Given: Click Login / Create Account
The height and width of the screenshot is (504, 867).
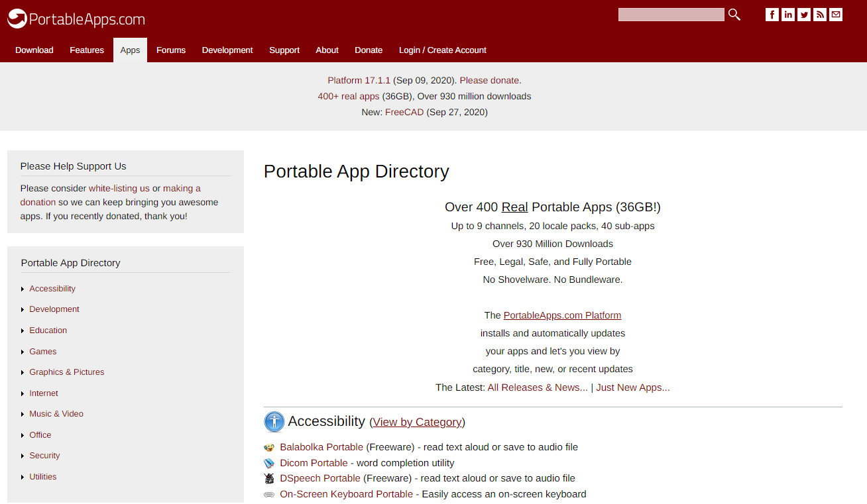Looking at the screenshot, I should 442,50.
